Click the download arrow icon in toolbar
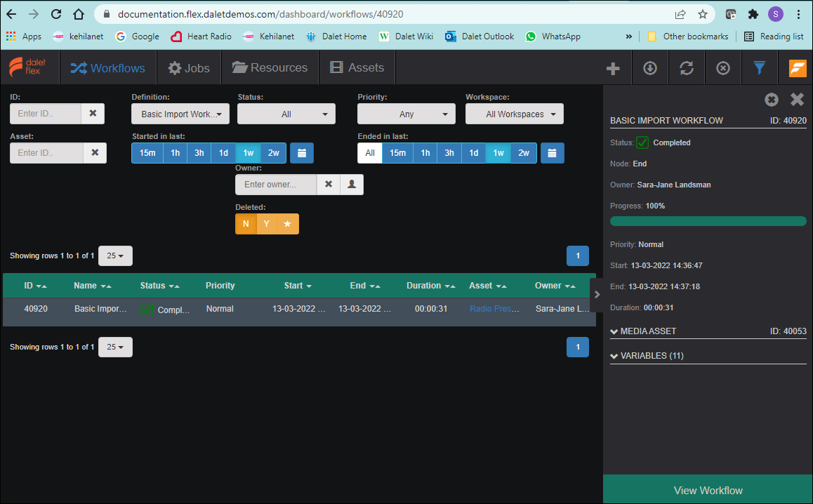 coord(650,68)
